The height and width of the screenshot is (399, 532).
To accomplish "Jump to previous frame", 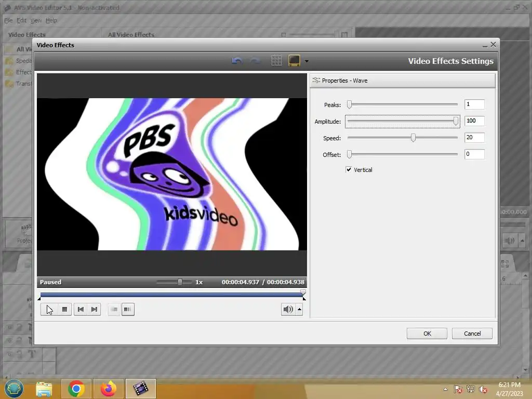I will coord(81,310).
